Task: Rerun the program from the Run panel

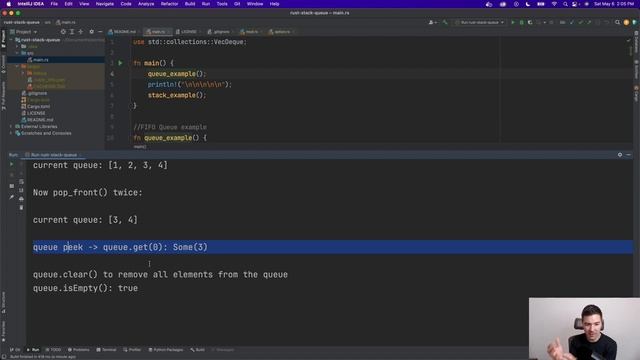Action: point(11,164)
